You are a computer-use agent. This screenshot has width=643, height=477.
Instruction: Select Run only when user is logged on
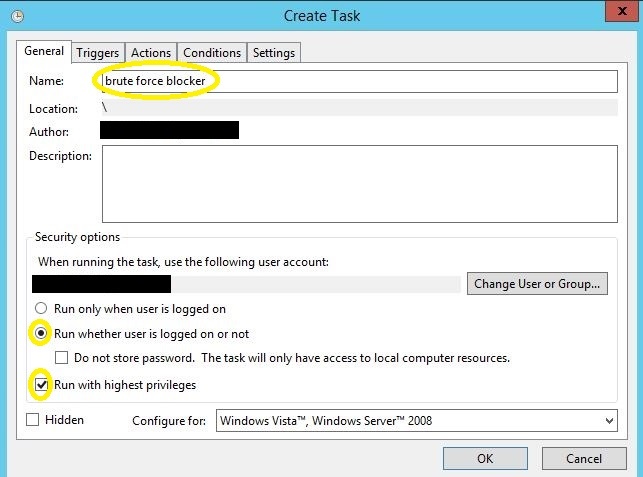(41, 309)
